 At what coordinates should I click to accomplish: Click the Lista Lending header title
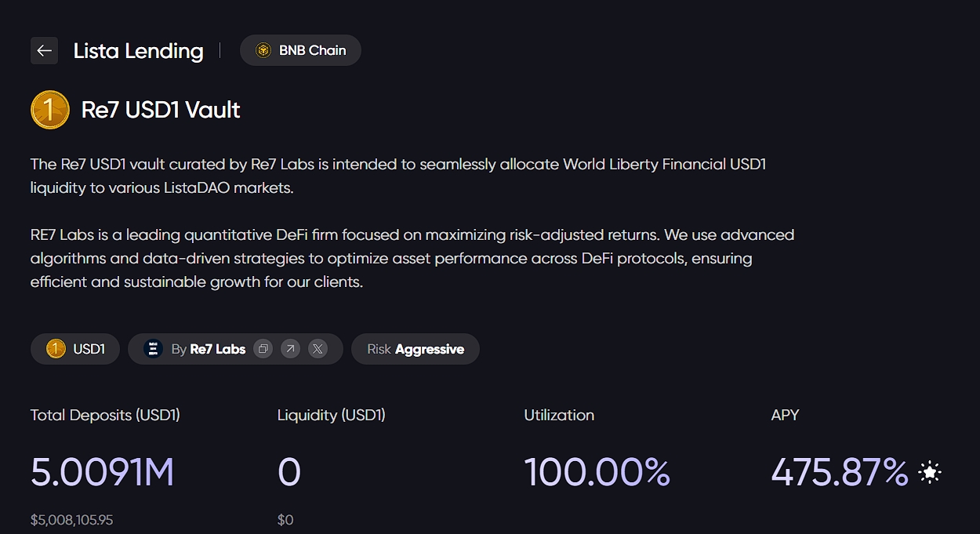click(x=138, y=51)
